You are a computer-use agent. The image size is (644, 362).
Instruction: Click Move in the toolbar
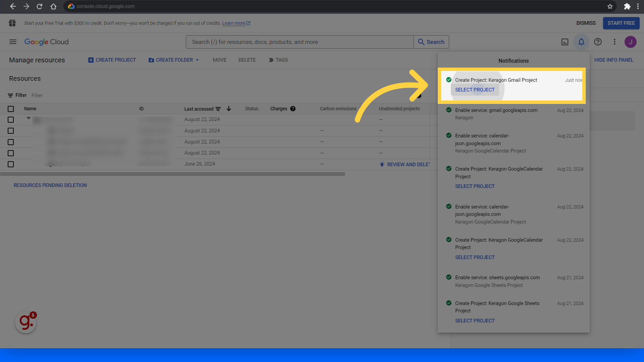220,60
